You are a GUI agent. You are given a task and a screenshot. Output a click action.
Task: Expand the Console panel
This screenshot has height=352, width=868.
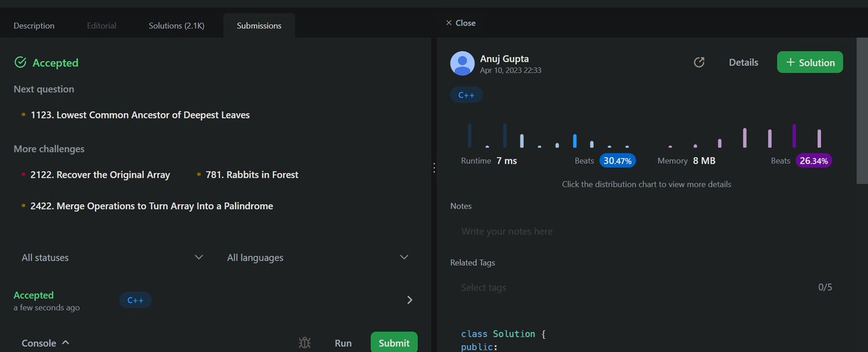pos(46,343)
